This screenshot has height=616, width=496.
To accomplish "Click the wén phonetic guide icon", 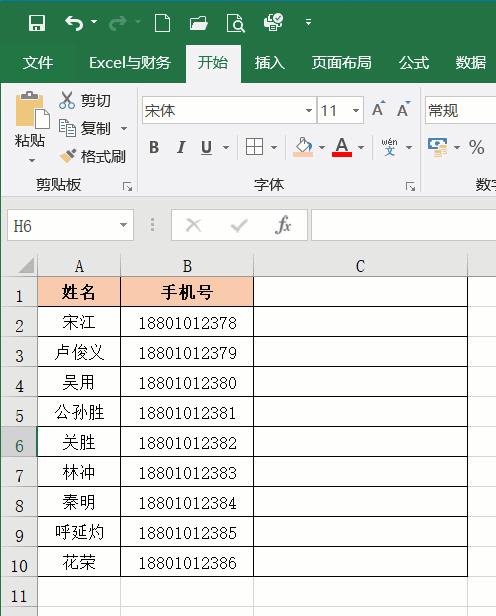I will [390, 147].
